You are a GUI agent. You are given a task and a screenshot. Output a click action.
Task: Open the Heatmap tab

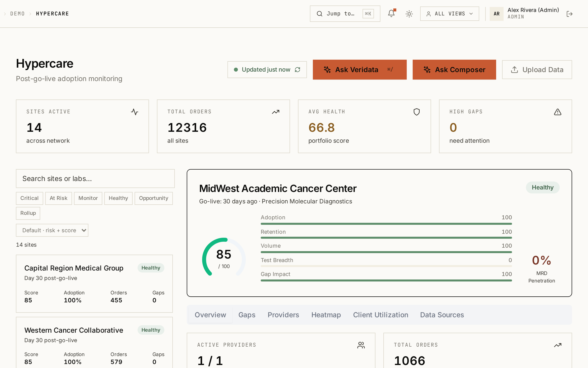(326, 315)
